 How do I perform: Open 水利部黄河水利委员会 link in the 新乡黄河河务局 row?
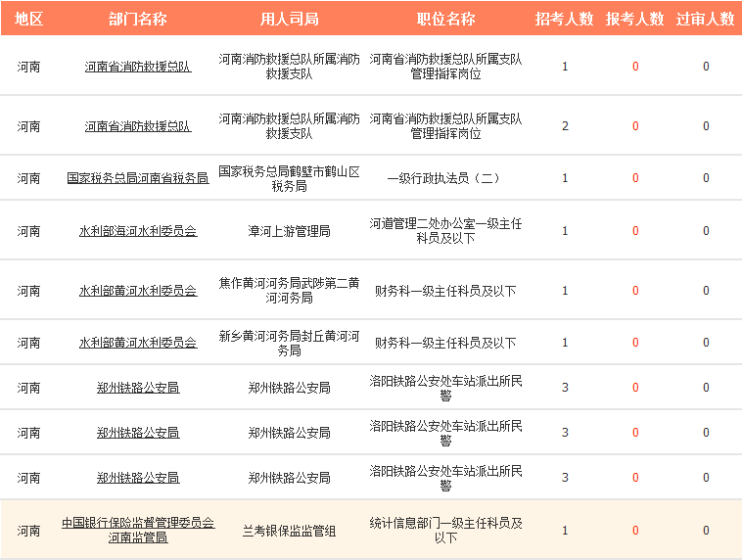138,343
